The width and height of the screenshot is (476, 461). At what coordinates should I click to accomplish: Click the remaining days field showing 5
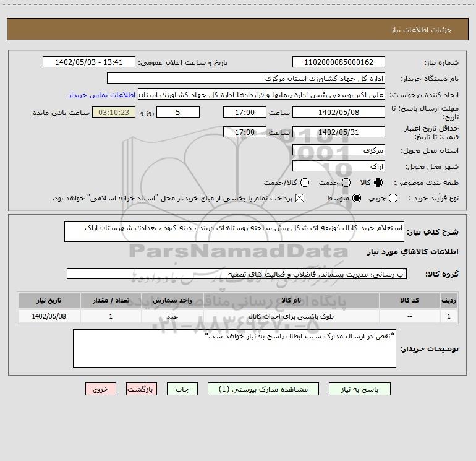pyautogui.click(x=178, y=113)
